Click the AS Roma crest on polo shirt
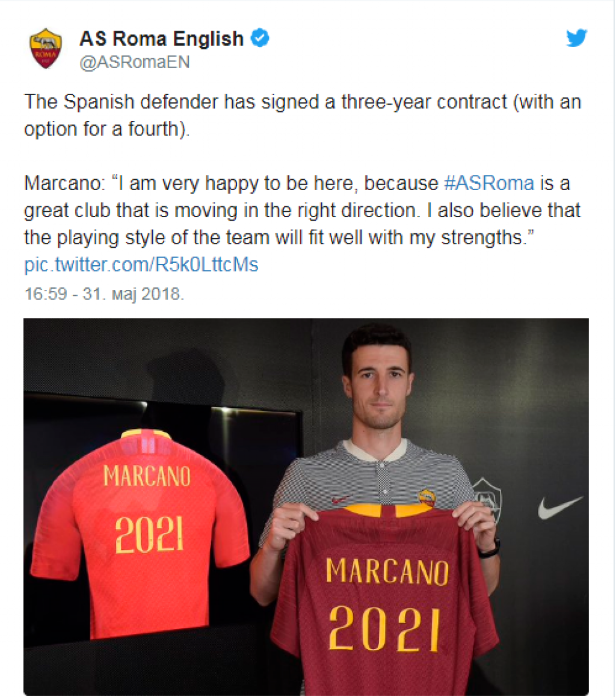This screenshot has width=616, height=697. coord(426,497)
